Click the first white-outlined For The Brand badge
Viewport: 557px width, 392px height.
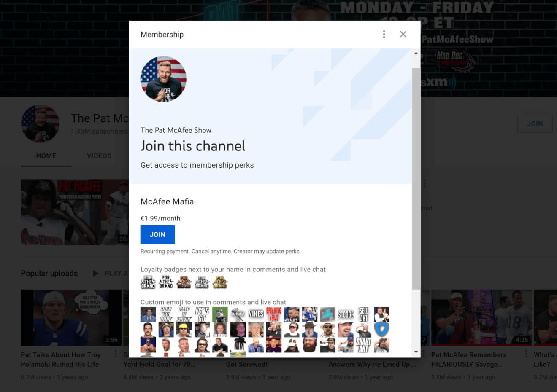click(148, 282)
